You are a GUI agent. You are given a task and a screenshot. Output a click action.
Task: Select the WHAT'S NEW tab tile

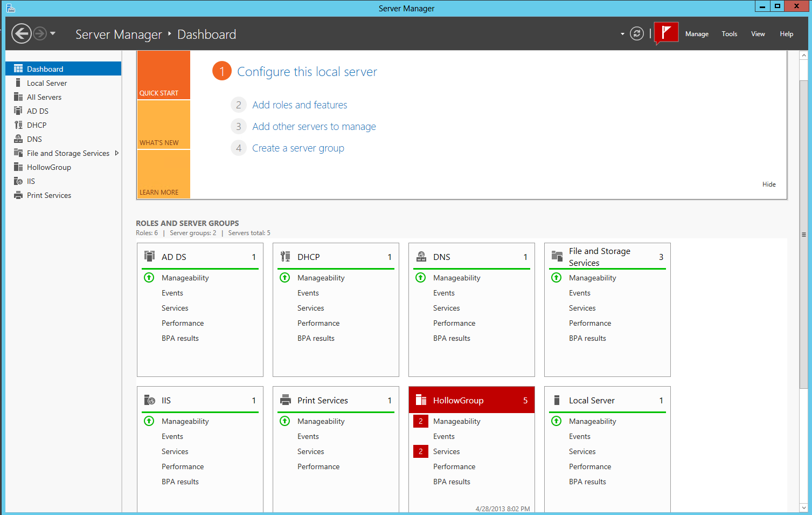[x=163, y=125]
